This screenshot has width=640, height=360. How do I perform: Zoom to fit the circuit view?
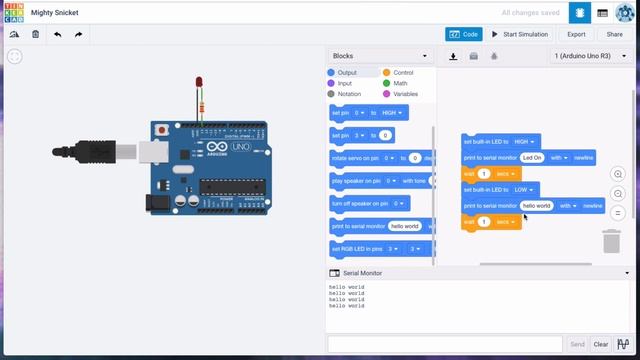pyautogui.click(x=15, y=56)
